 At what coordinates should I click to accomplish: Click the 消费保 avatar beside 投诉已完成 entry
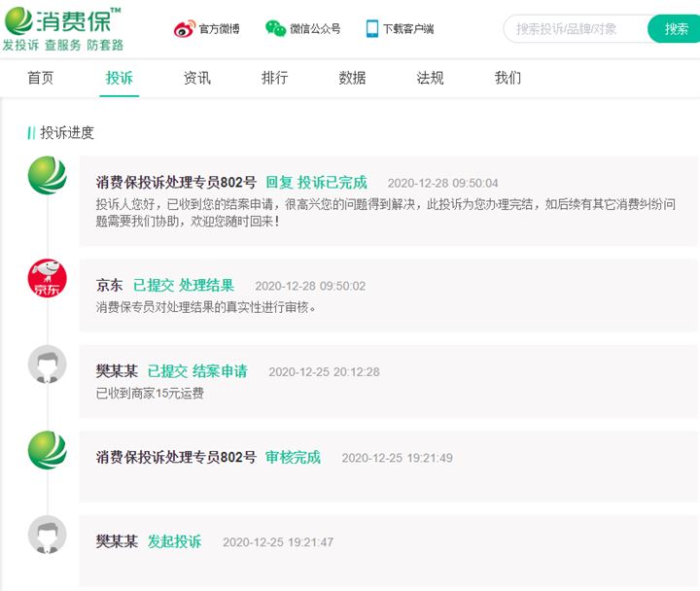click(x=48, y=175)
